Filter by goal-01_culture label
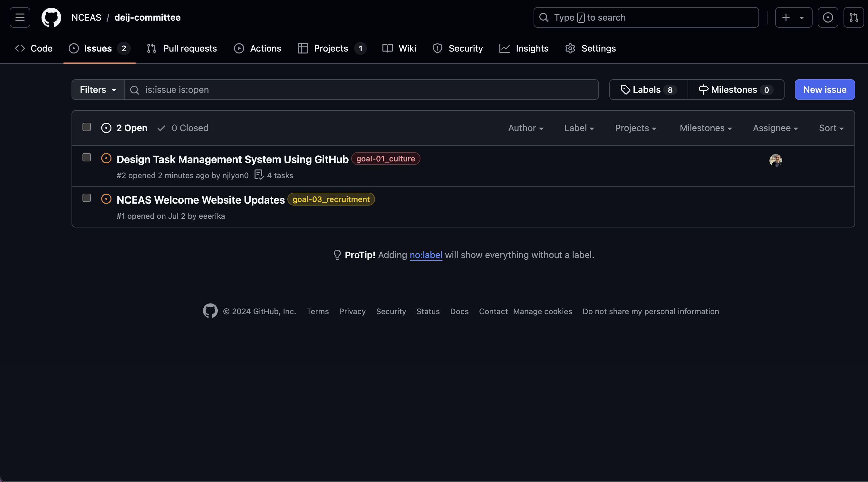The image size is (868, 482). pyautogui.click(x=385, y=159)
